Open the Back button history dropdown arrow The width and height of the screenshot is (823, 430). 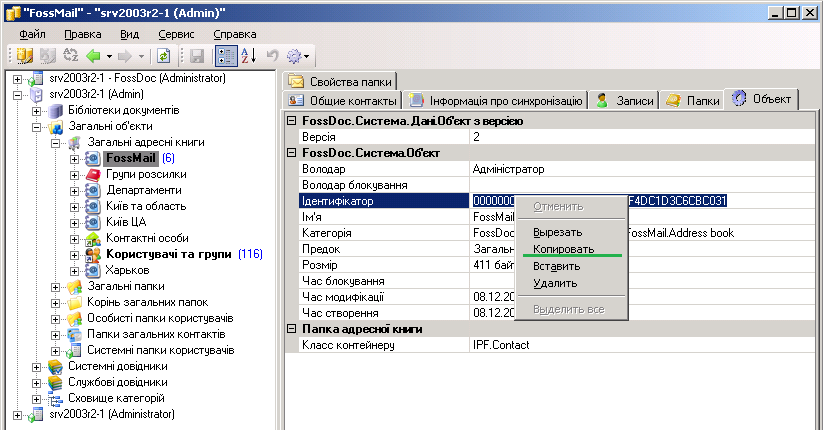(111, 56)
